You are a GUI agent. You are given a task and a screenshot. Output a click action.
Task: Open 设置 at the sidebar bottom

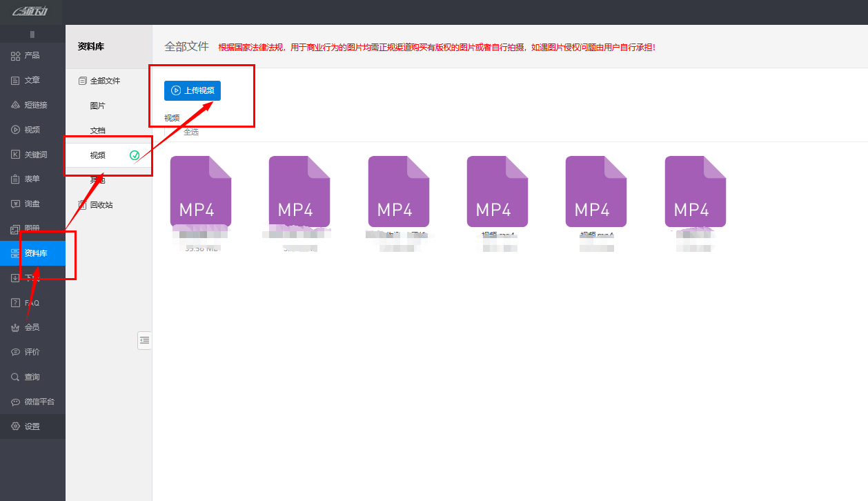coord(32,426)
